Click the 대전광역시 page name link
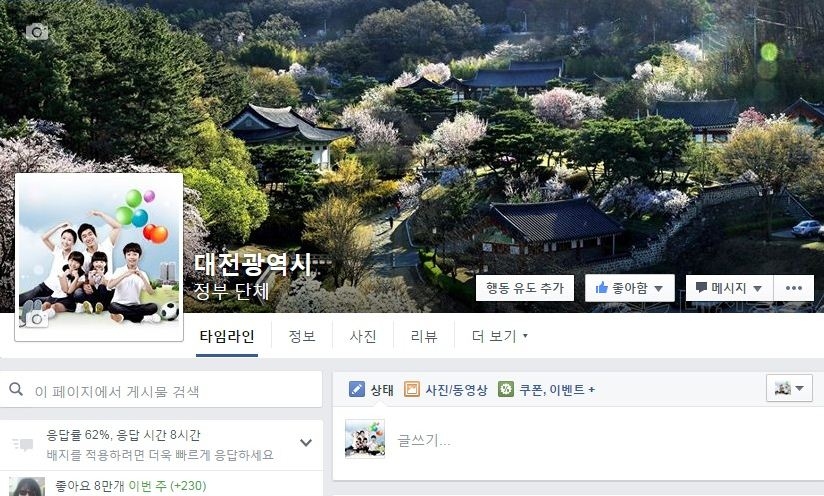 pyautogui.click(x=253, y=264)
